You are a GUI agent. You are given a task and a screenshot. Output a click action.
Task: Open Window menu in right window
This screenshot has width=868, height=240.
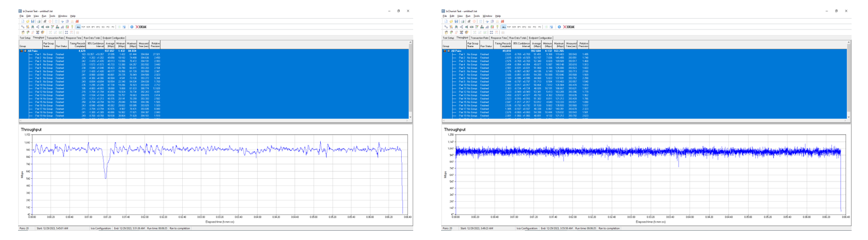[488, 16]
